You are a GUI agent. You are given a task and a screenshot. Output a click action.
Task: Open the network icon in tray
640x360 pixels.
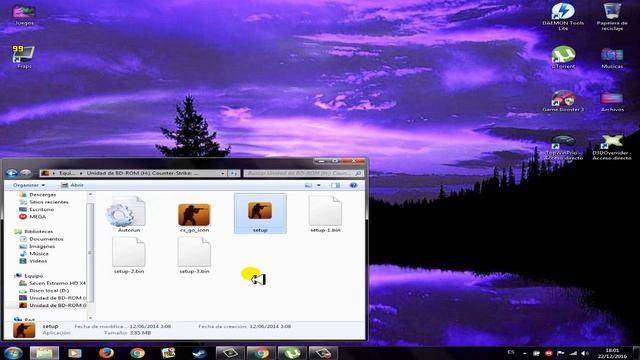tap(573, 353)
